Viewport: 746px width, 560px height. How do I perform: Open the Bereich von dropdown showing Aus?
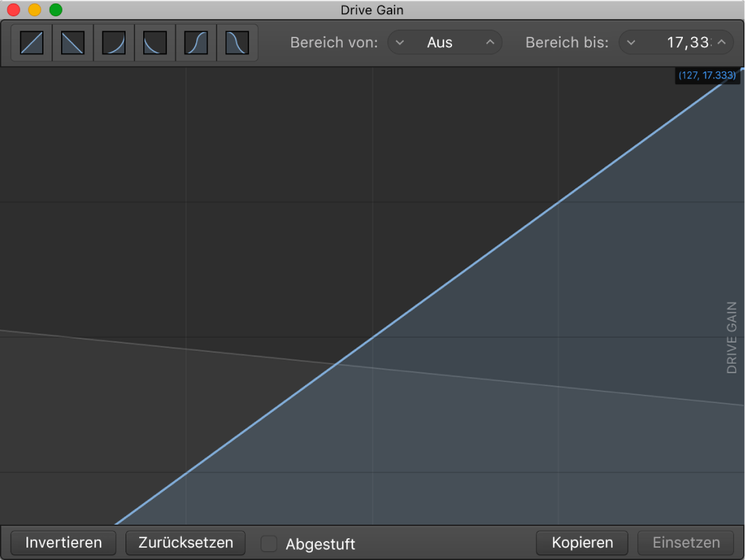click(x=445, y=42)
